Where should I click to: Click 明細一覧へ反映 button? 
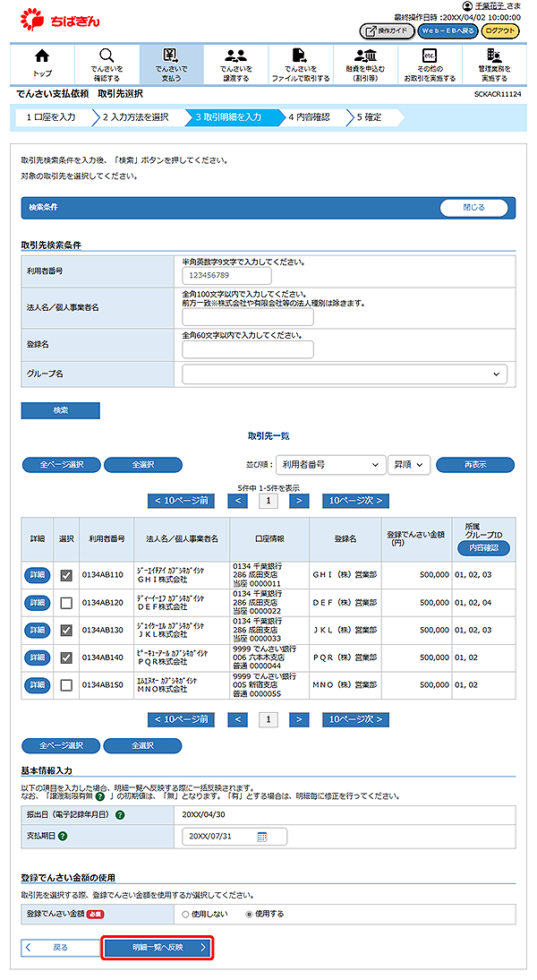coord(158,947)
